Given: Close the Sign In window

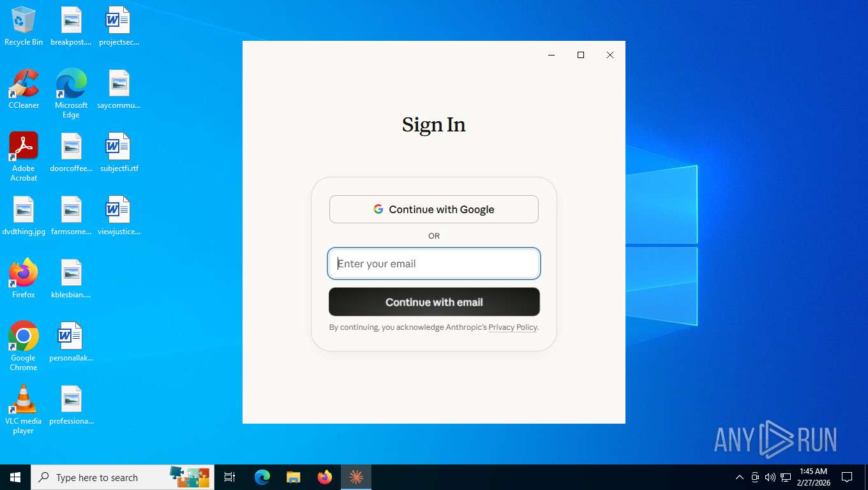Looking at the screenshot, I should 610,55.
